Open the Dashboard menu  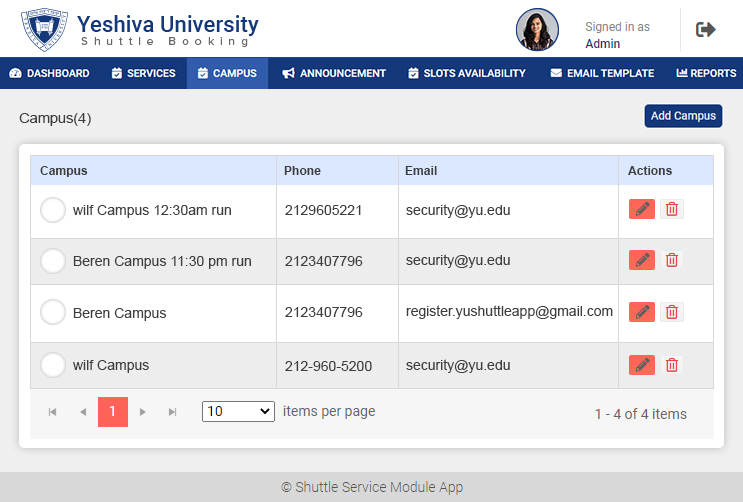(x=49, y=73)
